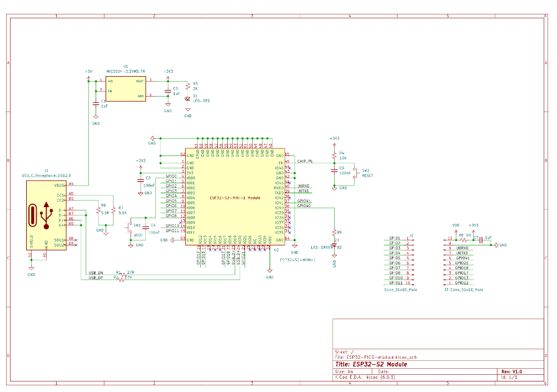Select resistor R5 above the green LED
The width and height of the screenshot is (557, 392).
(334, 233)
